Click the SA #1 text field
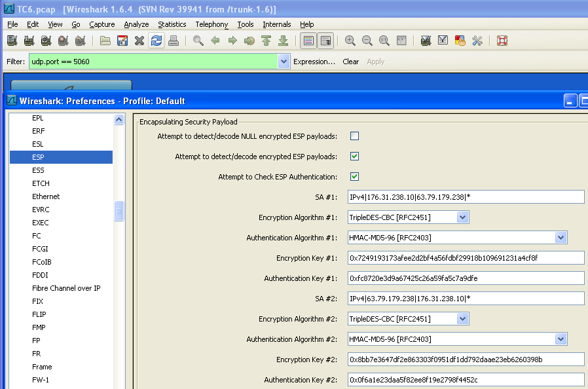 pos(466,197)
